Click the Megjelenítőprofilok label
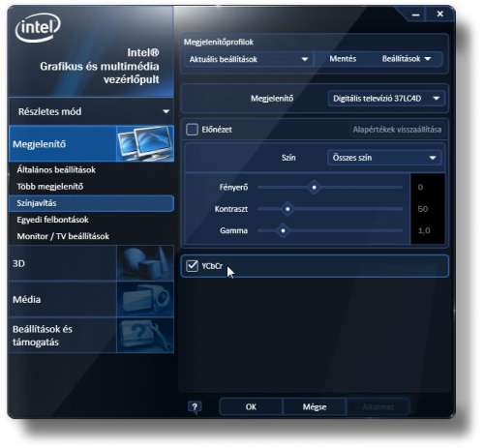The image size is (484, 448). 219,43
